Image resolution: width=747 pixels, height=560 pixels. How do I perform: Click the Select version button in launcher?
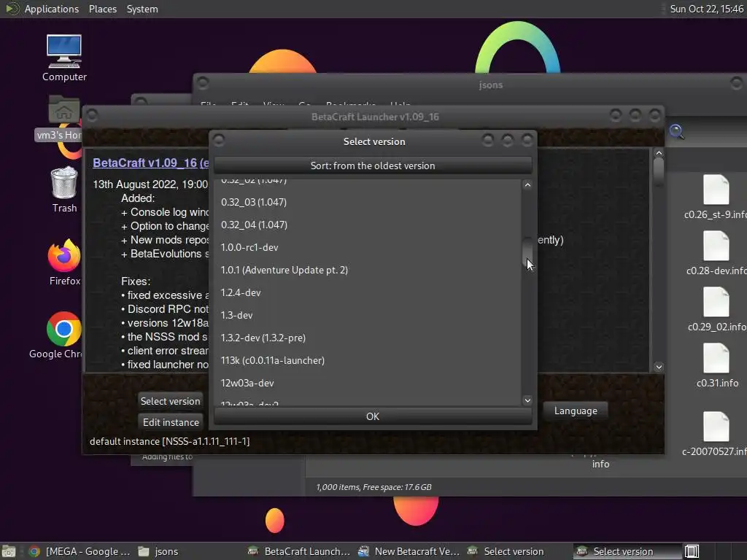(x=170, y=401)
